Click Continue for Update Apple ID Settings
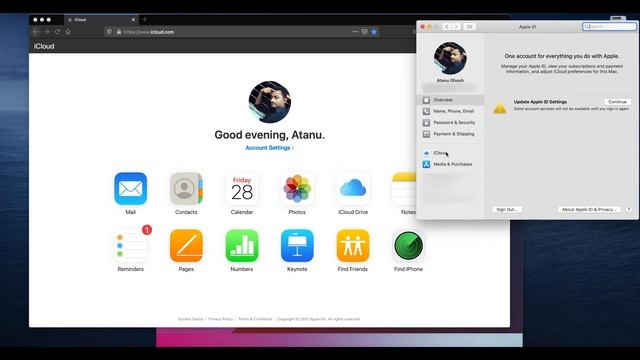Viewport: 640px width, 360px height. (x=617, y=102)
